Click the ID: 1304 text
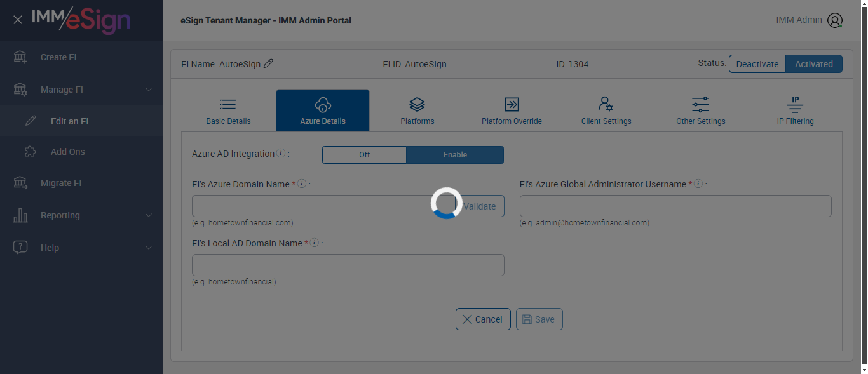 pyautogui.click(x=573, y=64)
